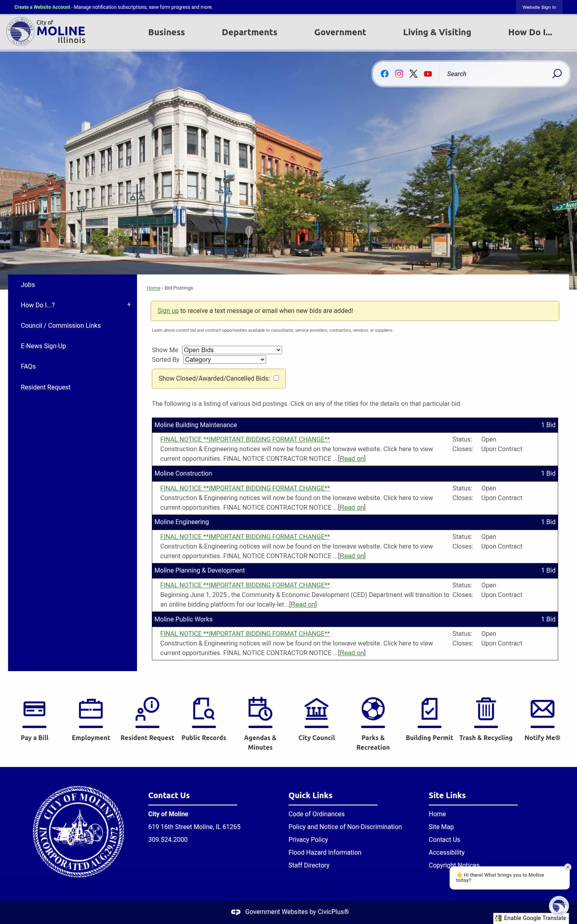This screenshot has height=924, width=577.
Task: Click Government Websites by CivicPlus link
Action: pyautogui.click(x=297, y=912)
